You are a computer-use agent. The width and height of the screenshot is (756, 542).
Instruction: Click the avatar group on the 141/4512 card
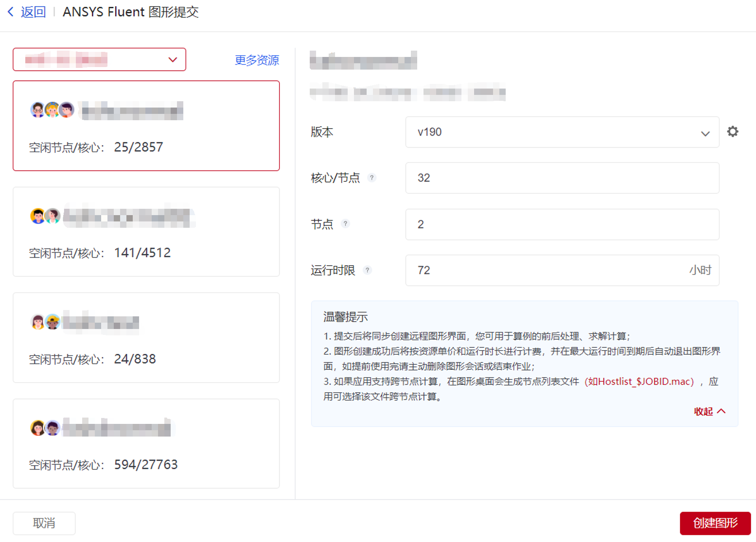click(45, 216)
